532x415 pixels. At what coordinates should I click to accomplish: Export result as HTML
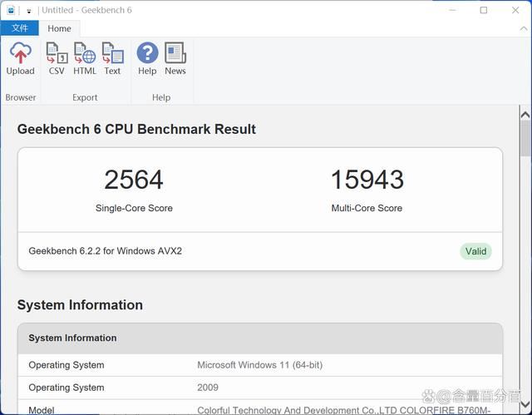[85, 59]
